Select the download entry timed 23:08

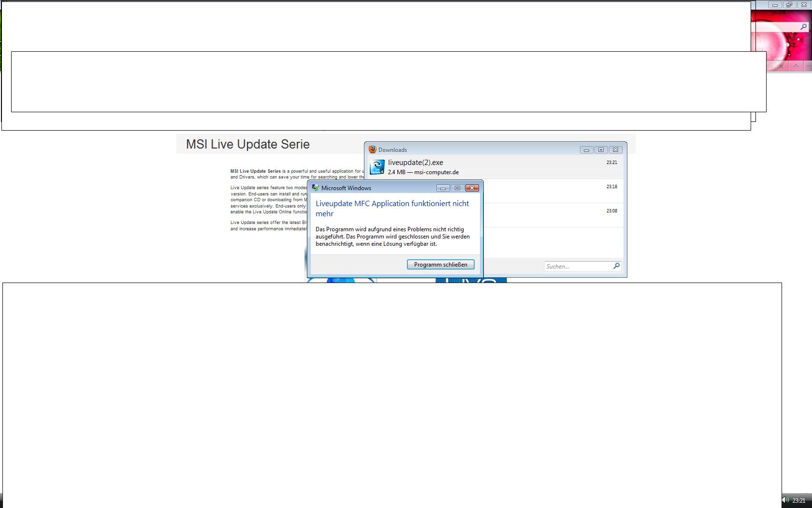click(x=553, y=215)
